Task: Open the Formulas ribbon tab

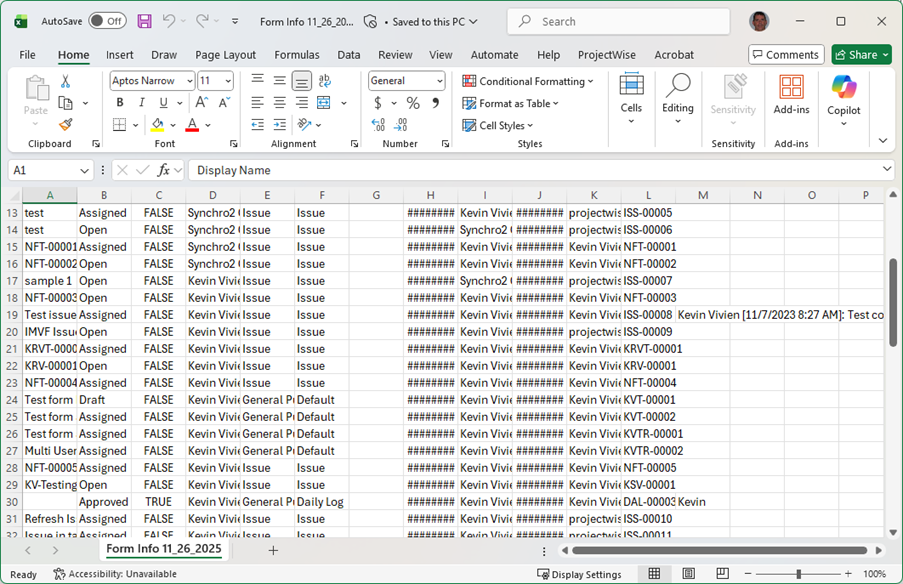Action: [297, 55]
